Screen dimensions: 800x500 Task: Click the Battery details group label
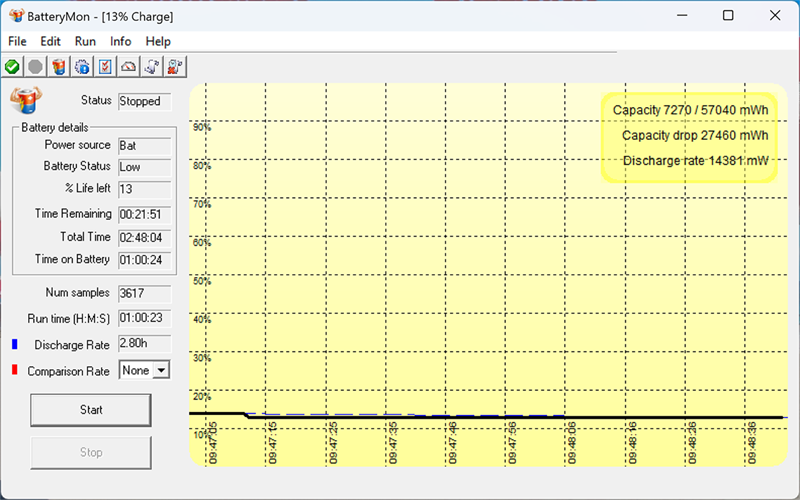pyautogui.click(x=55, y=128)
